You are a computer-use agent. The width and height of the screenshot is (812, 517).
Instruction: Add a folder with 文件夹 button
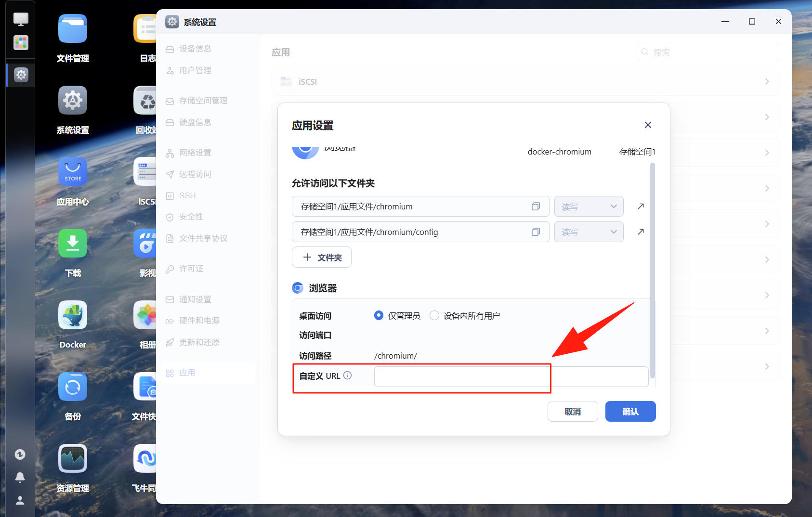[322, 257]
